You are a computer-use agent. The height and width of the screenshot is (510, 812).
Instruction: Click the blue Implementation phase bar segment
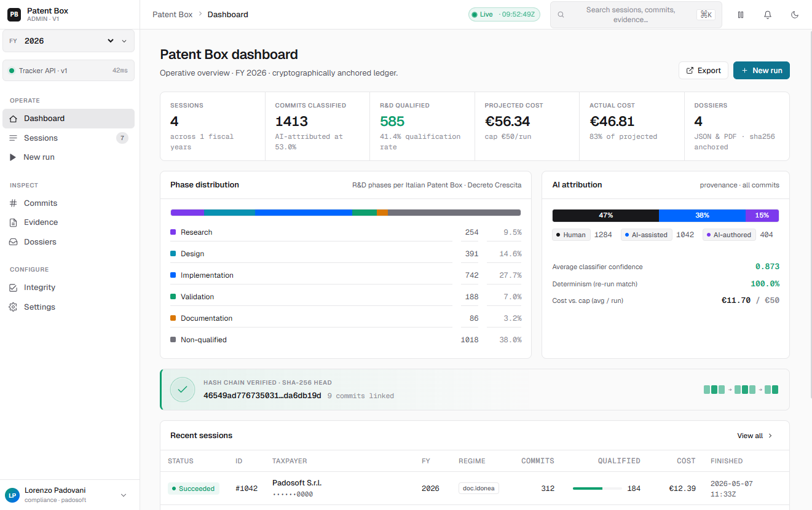click(304, 213)
